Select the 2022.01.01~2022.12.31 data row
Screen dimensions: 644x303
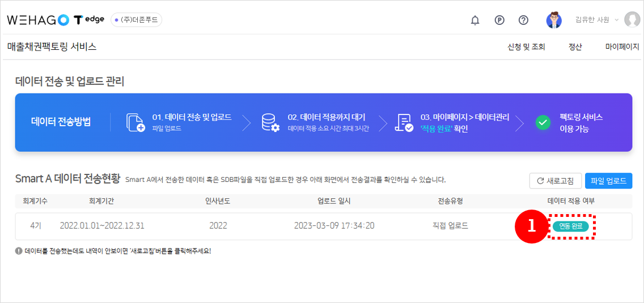point(102,226)
